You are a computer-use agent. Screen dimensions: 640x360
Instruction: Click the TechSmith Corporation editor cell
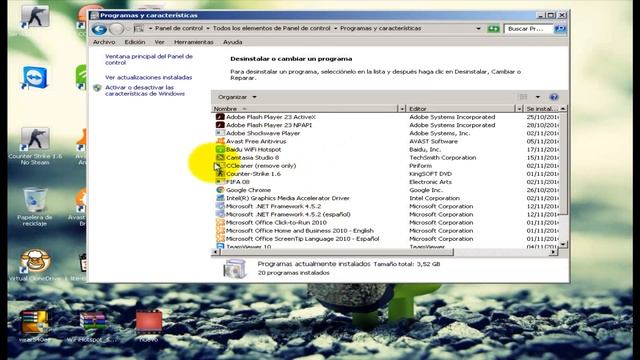pos(442,158)
